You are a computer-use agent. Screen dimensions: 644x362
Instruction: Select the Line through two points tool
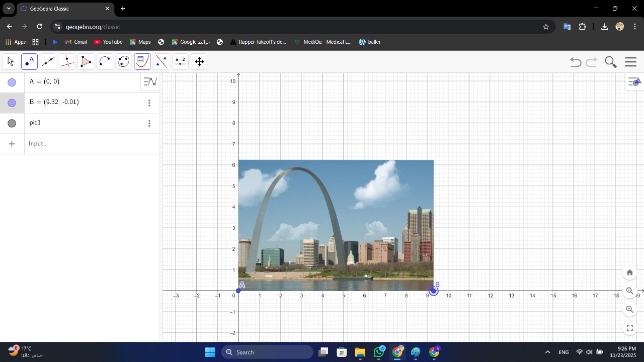pos(48,61)
